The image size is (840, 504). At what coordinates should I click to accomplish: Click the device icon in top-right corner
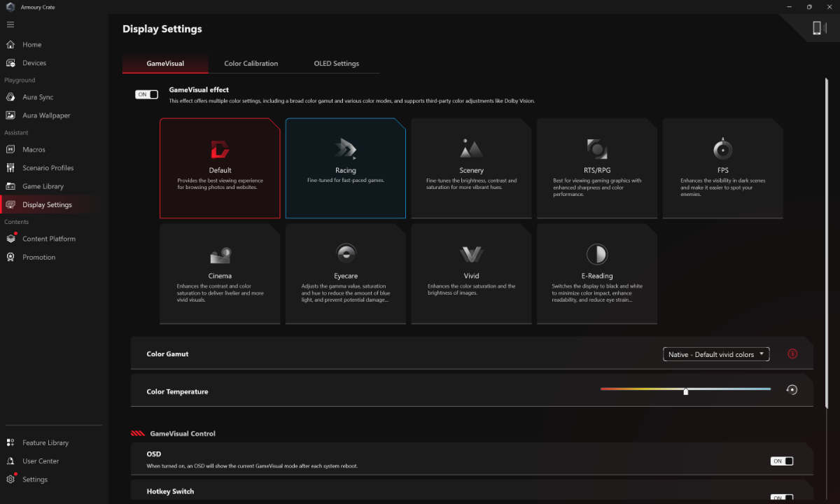tap(817, 28)
